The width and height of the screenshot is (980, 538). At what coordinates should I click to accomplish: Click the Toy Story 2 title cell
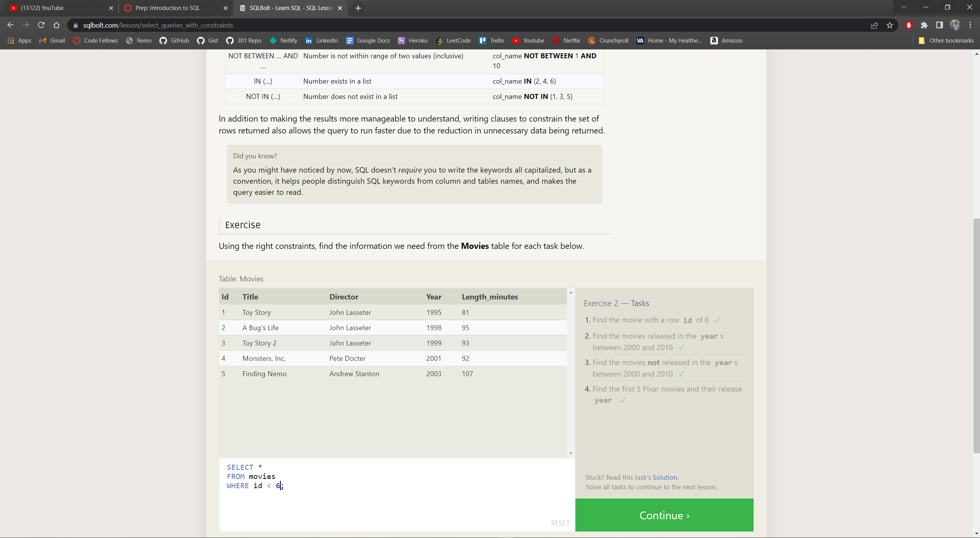click(259, 343)
